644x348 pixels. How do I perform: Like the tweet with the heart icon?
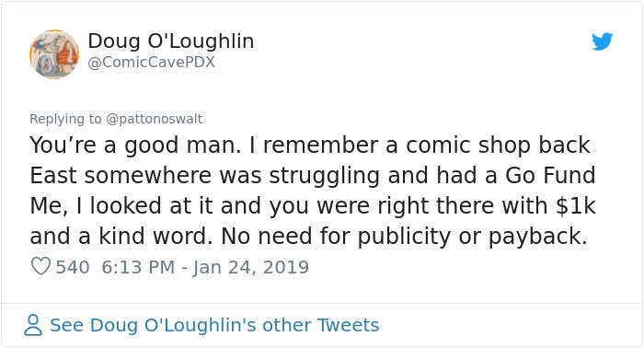coord(40,266)
